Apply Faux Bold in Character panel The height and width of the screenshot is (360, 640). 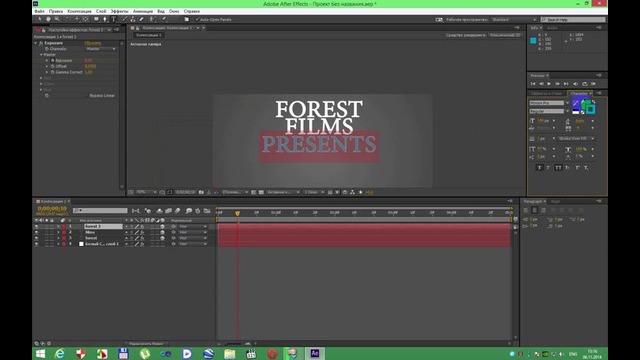click(x=539, y=168)
